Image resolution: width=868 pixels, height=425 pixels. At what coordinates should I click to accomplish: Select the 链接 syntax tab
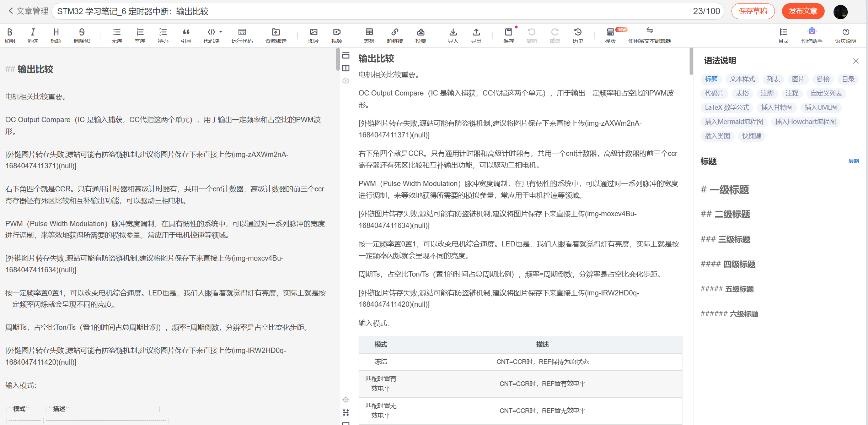[823, 79]
